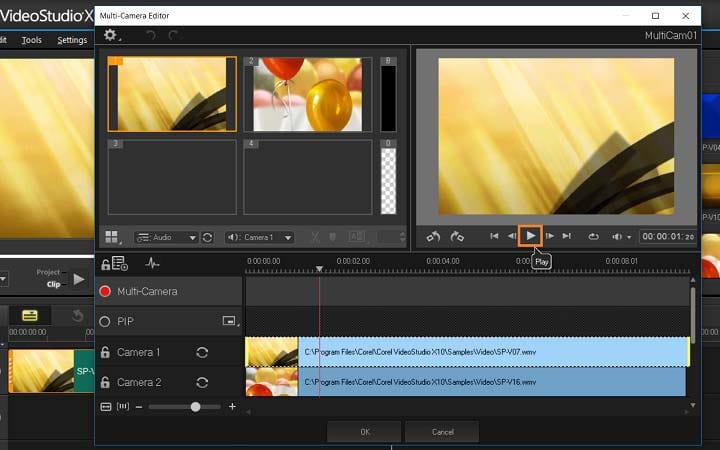
Task: Select the transparent checkered swatch 0
Action: tap(388, 177)
